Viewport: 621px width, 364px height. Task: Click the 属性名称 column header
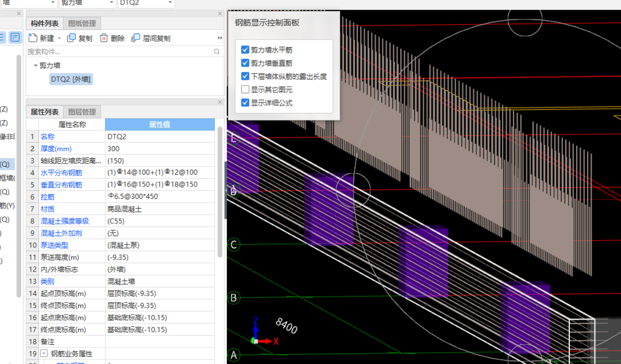tap(72, 125)
